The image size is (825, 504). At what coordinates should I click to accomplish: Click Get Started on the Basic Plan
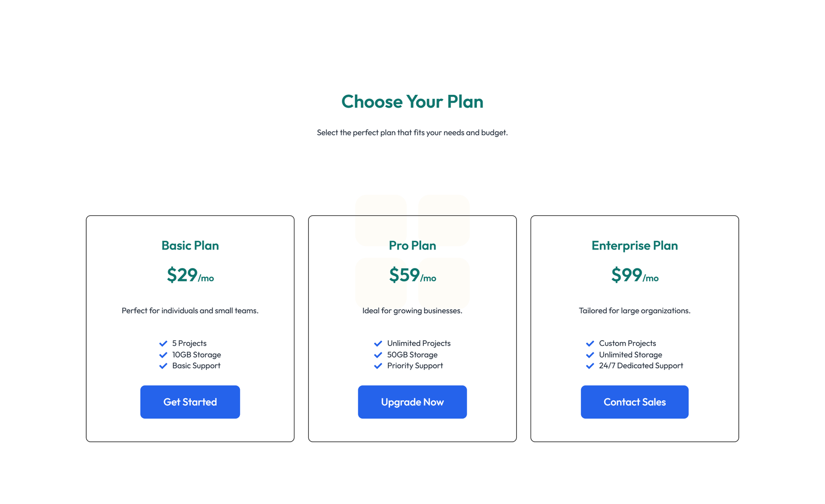pos(190,402)
